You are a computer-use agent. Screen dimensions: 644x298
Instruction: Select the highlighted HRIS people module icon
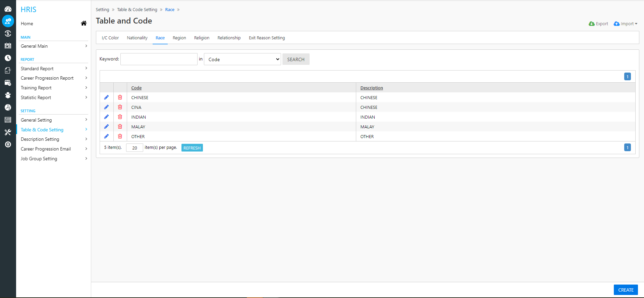(x=8, y=21)
